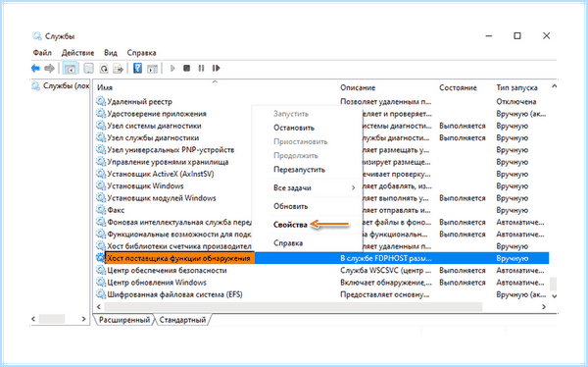This screenshot has width=588, height=367.
Task: Select the Установщик ActiveX (AxInstSV) service
Action: point(161,174)
